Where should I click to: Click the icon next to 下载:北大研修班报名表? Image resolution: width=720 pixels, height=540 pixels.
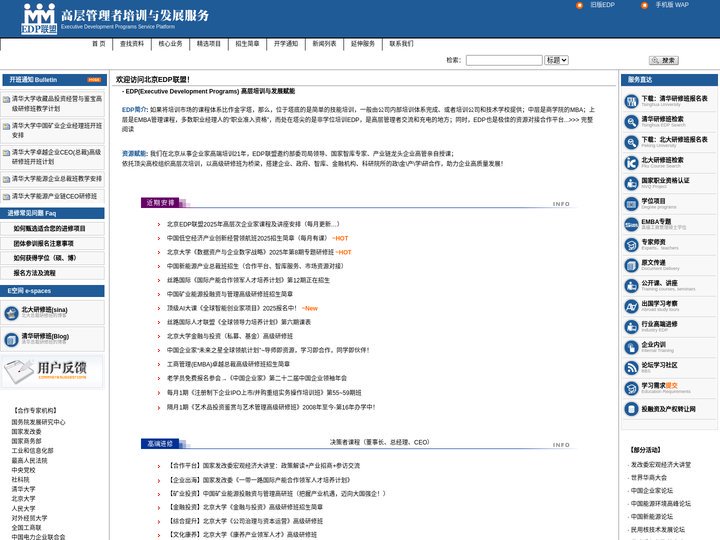point(631,142)
